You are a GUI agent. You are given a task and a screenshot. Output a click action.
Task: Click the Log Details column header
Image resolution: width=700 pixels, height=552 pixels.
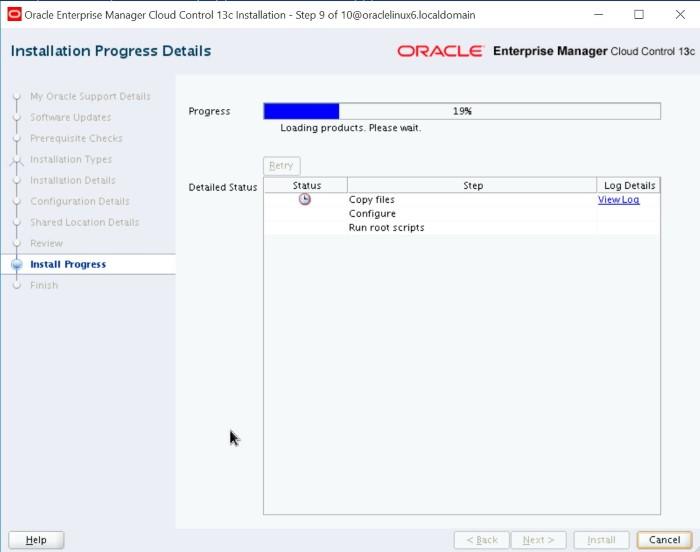pyautogui.click(x=629, y=185)
